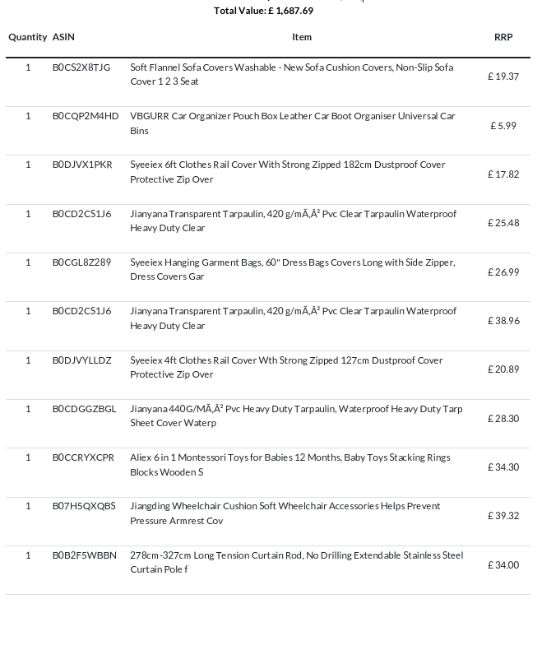The width and height of the screenshot is (542, 650).
Task: Click the £ 38.96 price
Action: click(503, 320)
